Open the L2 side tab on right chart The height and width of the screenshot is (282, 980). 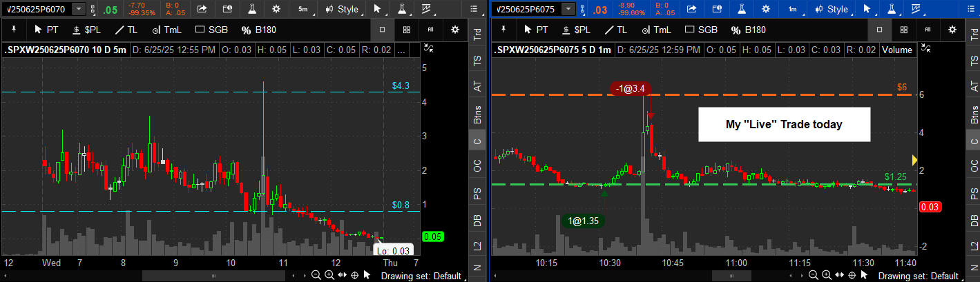pyautogui.click(x=974, y=245)
